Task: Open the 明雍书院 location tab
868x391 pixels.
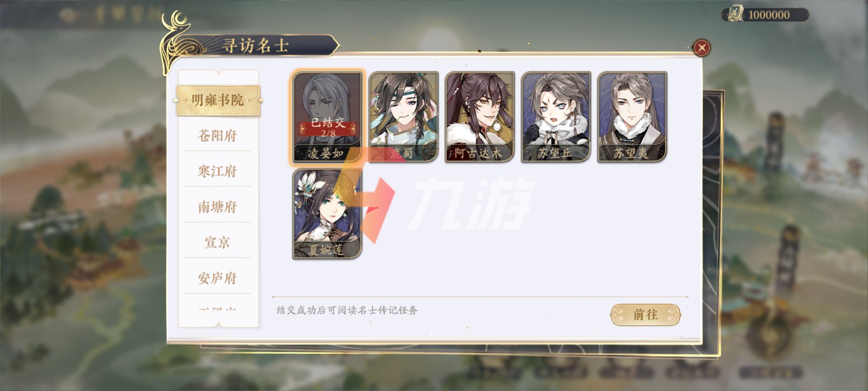Action: click(218, 100)
